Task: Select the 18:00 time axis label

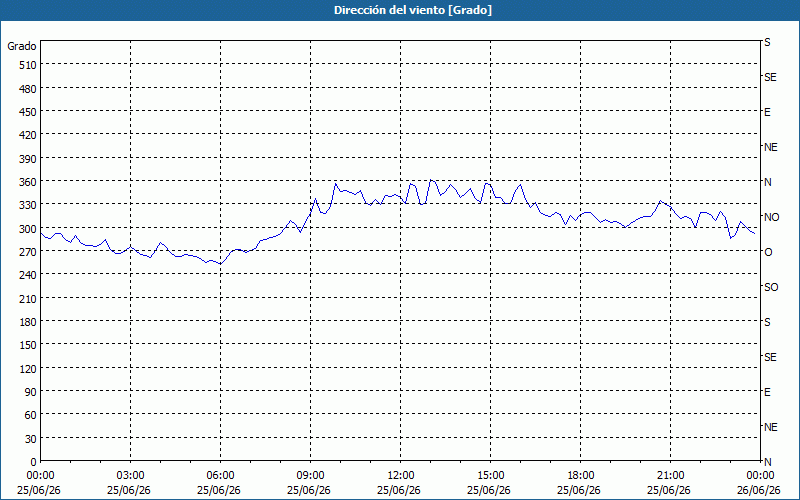Action: click(581, 476)
